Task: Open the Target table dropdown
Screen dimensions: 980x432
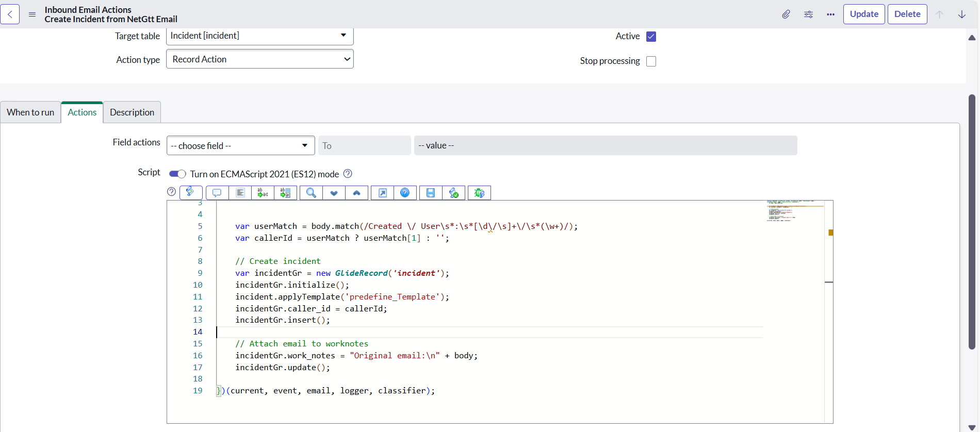Action: 259,36
